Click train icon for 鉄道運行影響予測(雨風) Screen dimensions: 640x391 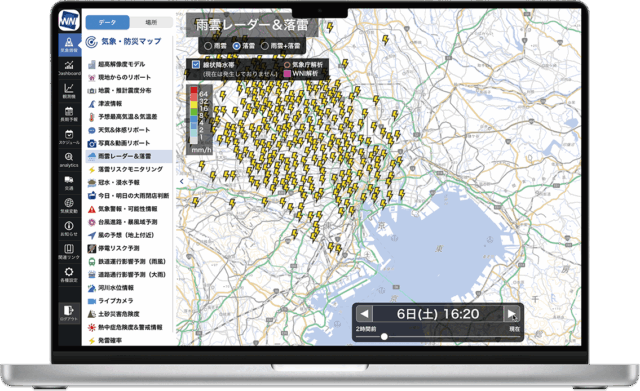tap(92, 262)
